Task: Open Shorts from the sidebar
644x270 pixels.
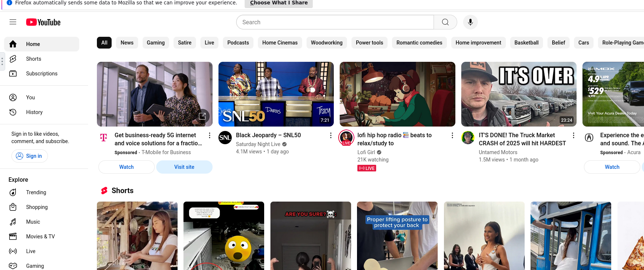Action: click(x=34, y=59)
